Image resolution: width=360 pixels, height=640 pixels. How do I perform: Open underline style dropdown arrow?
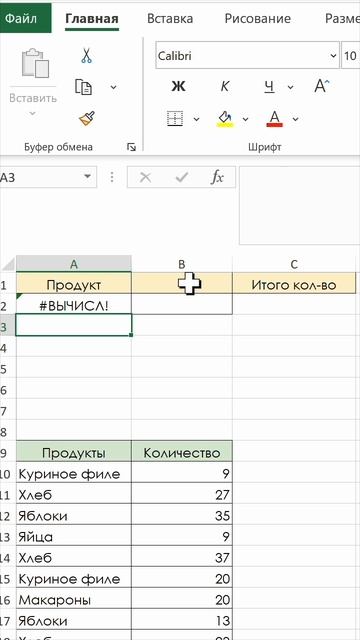click(291, 87)
